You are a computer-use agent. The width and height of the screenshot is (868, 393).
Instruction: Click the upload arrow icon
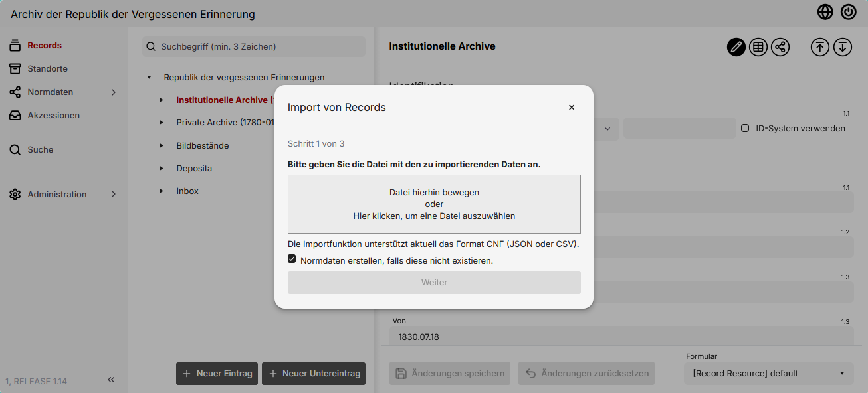point(820,47)
